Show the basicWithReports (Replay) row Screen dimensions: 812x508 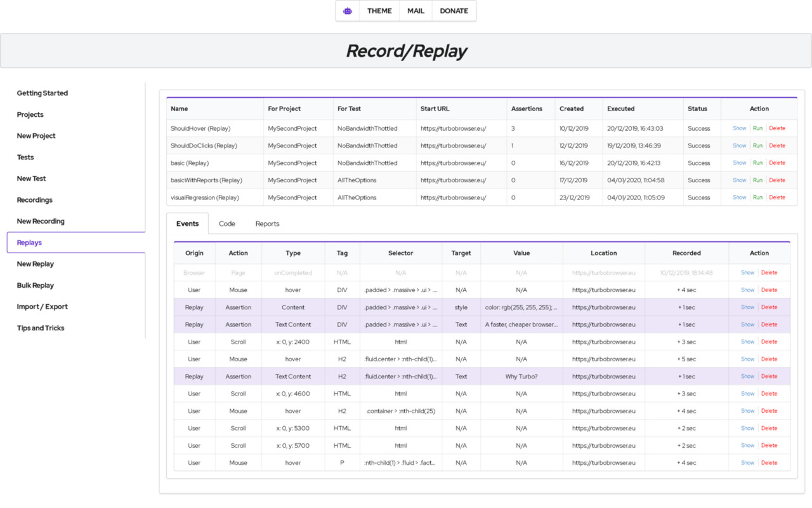pyautogui.click(x=740, y=180)
